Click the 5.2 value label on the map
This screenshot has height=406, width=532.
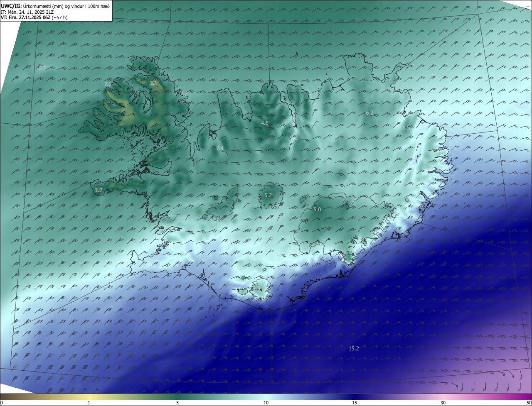tap(268, 195)
